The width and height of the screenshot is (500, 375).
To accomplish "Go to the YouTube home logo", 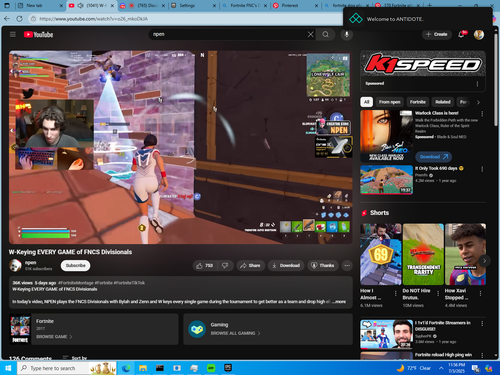I will coord(38,34).
